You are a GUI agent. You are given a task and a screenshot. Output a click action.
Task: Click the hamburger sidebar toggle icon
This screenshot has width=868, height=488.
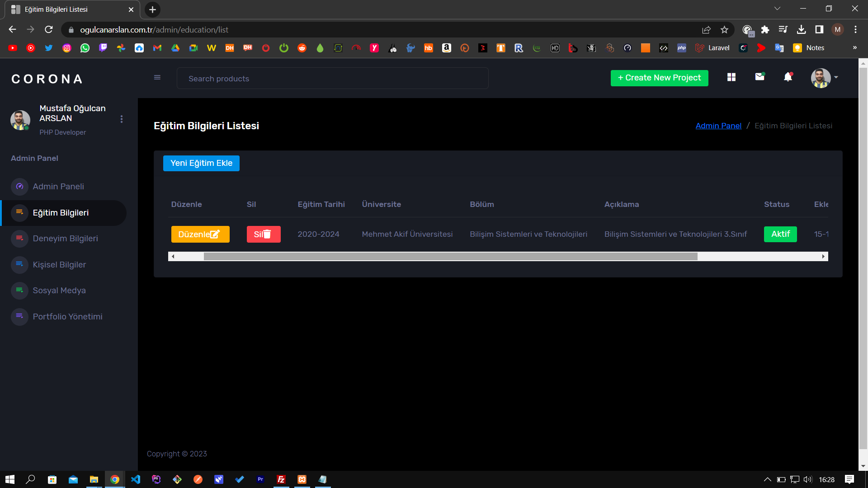(157, 77)
